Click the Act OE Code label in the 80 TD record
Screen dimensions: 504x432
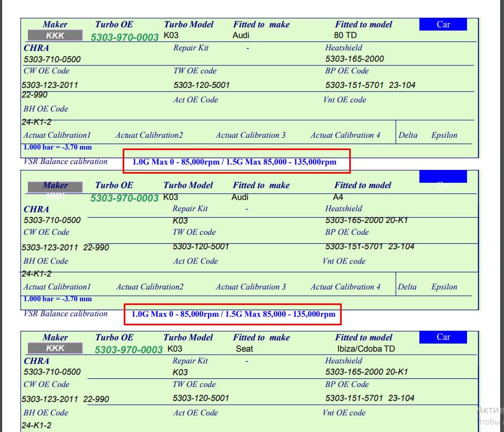point(195,100)
